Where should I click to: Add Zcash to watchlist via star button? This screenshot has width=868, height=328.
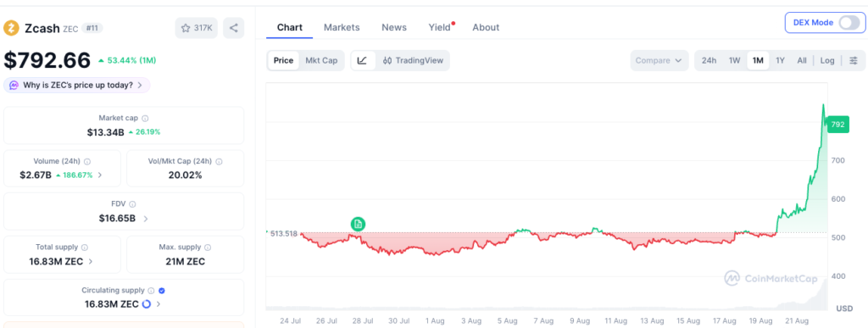click(x=197, y=28)
